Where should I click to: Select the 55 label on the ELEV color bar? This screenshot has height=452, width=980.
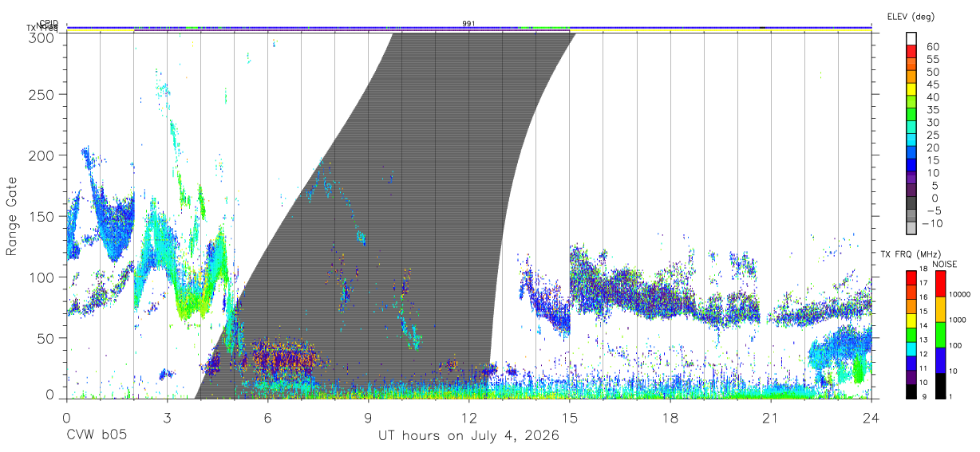click(933, 60)
